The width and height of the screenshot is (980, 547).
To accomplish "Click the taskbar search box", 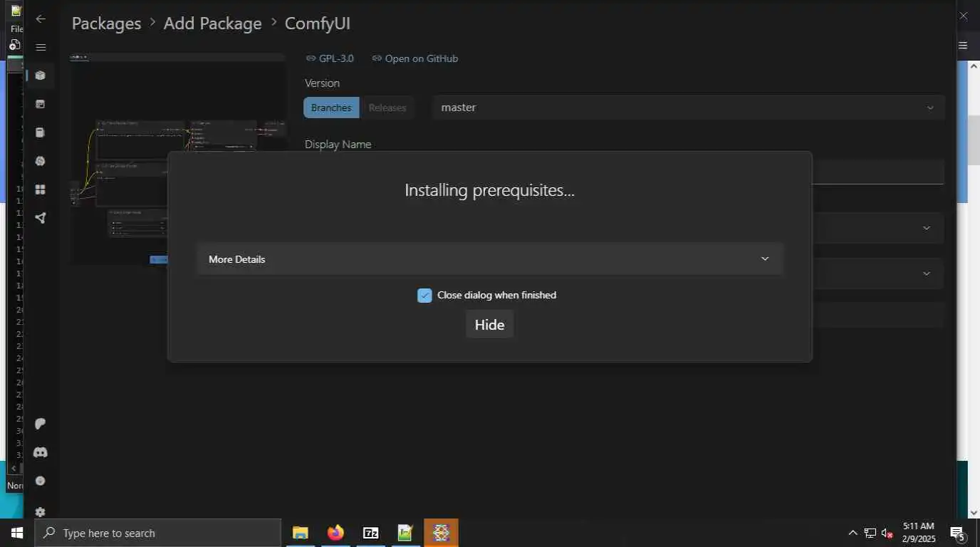I will (157, 533).
